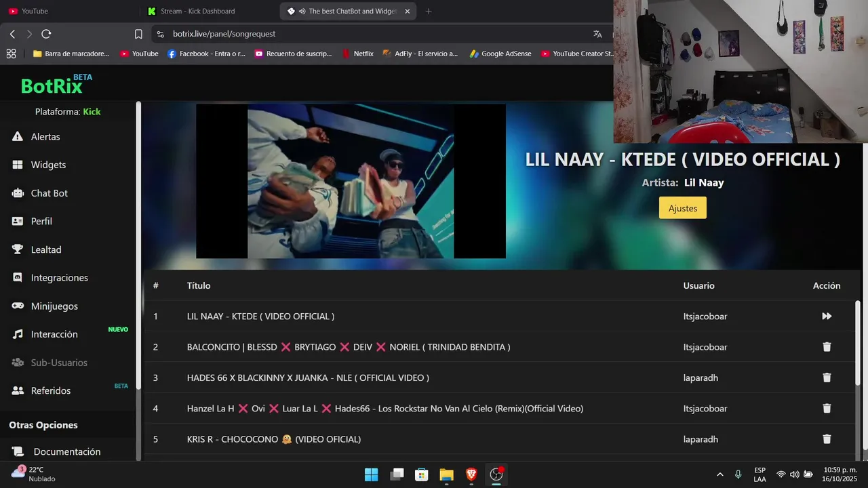The width and height of the screenshot is (868, 488).
Task: Open the weather widget 22°C Nublado
Action: pyautogui.click(x=34, y=474)
